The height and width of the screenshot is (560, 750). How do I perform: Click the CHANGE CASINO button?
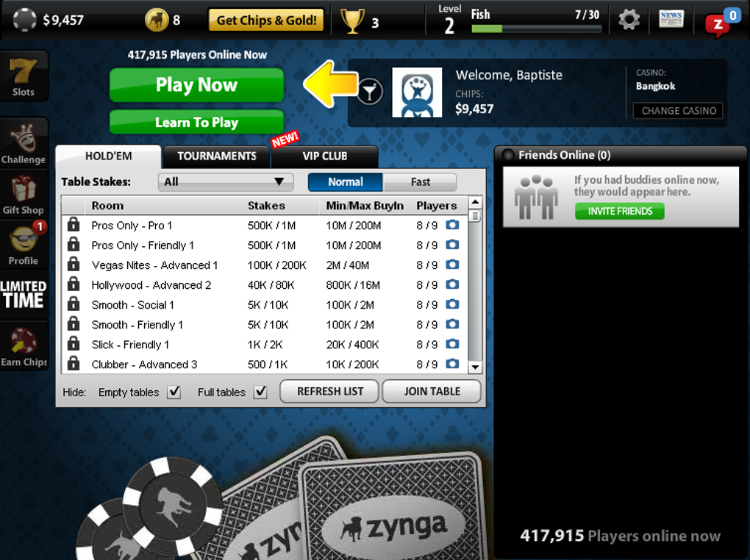(x=678, y=111)
